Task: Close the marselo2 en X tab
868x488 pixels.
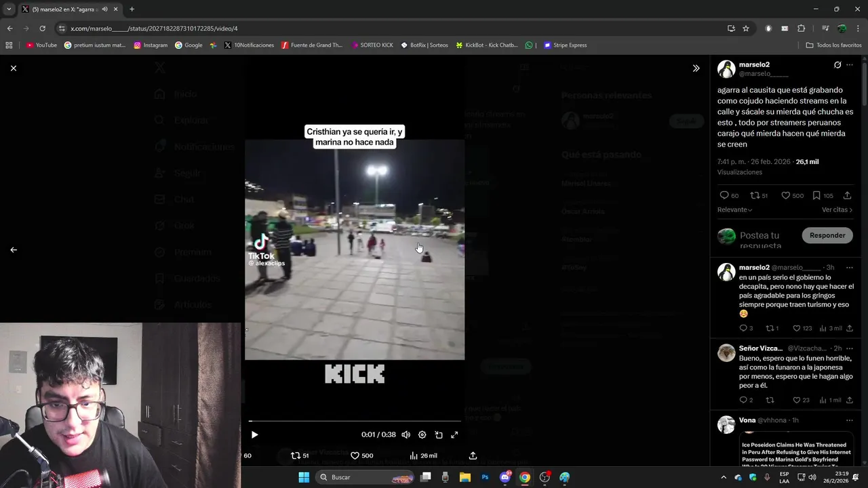Action: pos(115,9)
